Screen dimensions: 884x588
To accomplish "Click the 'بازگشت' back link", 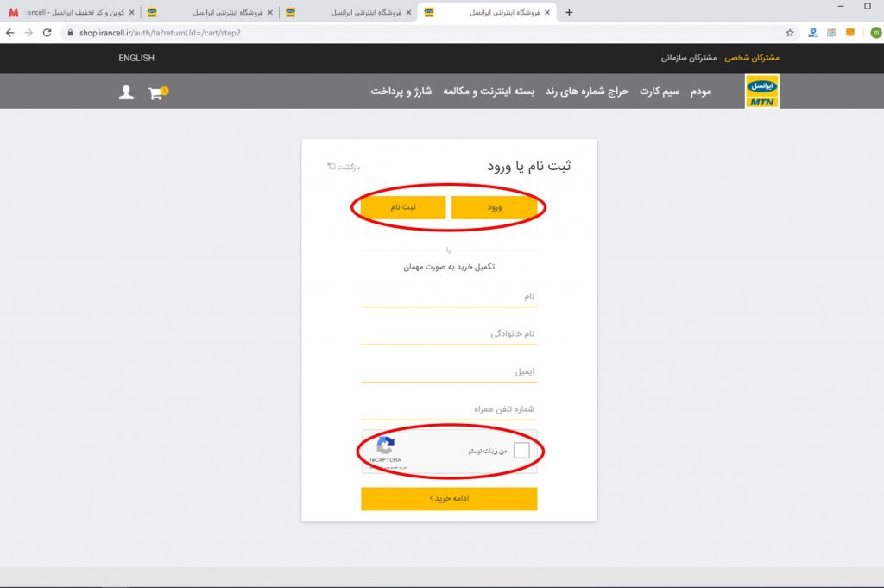I will coord(344,167).
